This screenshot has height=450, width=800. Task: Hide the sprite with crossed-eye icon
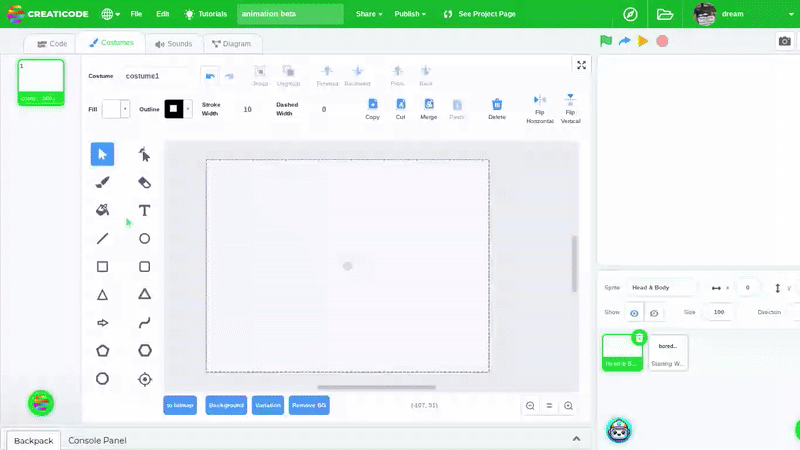point(655,313)
